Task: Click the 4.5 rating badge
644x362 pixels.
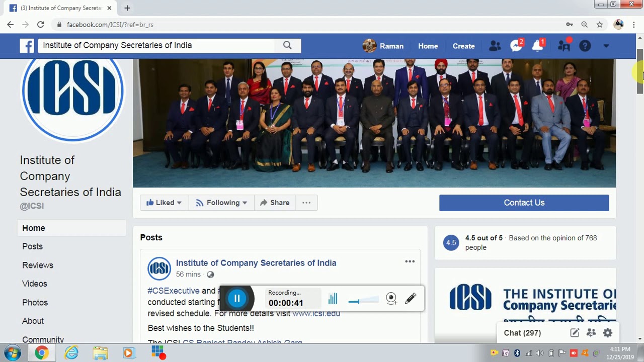Action: coord(451,243)
